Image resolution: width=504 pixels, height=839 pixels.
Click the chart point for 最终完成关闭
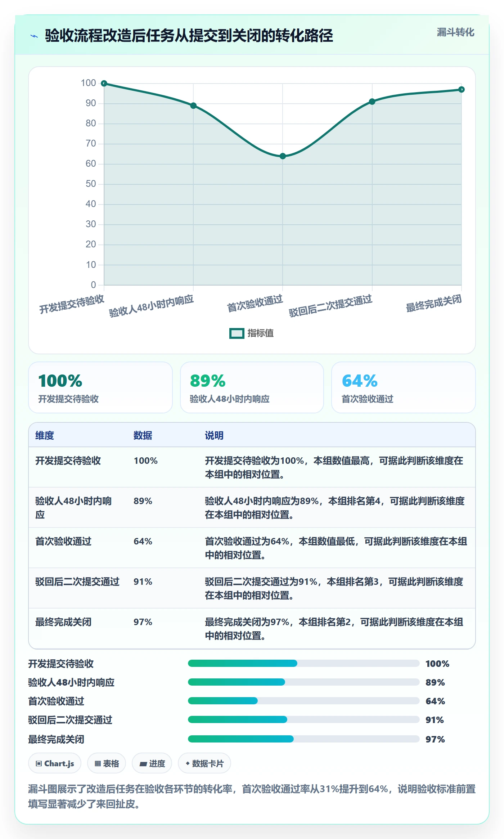462,89
